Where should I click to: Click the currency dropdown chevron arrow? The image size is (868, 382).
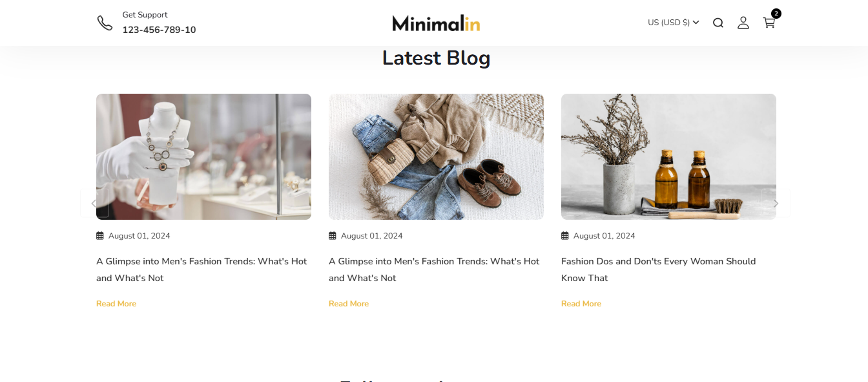(696, 23)
